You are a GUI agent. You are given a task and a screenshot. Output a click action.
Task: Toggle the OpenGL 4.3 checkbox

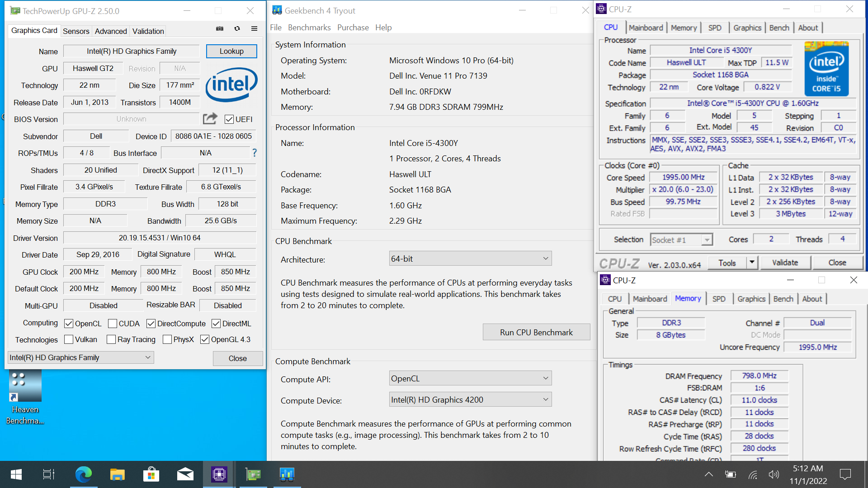(205, 339)
